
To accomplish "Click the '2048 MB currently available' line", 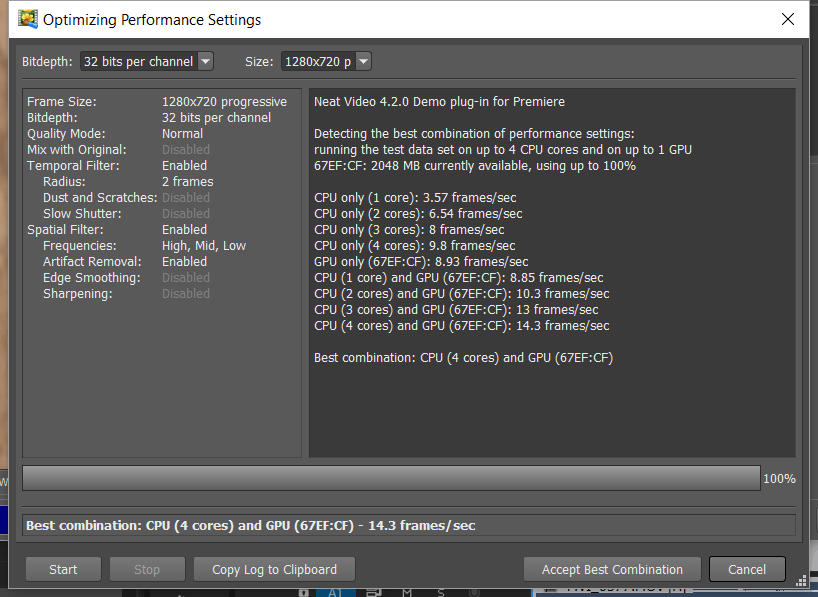I will 475,166.
